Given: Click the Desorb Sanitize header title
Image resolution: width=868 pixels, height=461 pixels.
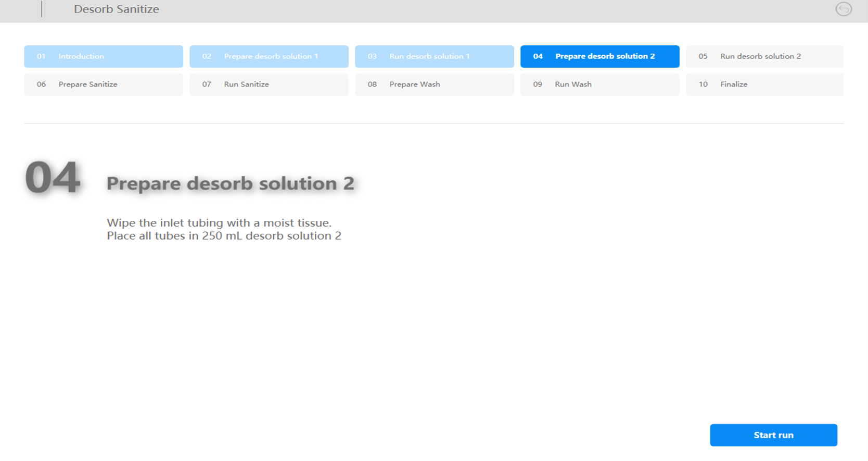Looking at the screenshot, I should pos(117,9).
